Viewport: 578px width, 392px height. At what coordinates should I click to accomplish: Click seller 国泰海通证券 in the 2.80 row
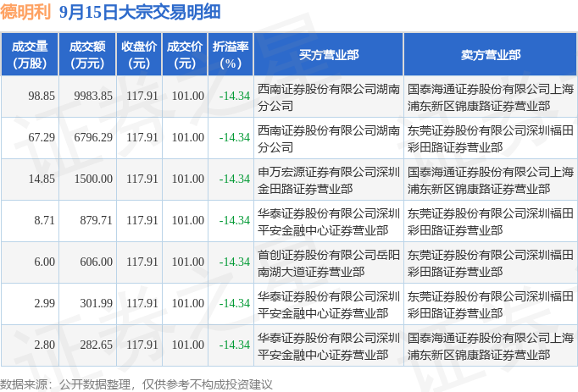click(x=490, y=346)
